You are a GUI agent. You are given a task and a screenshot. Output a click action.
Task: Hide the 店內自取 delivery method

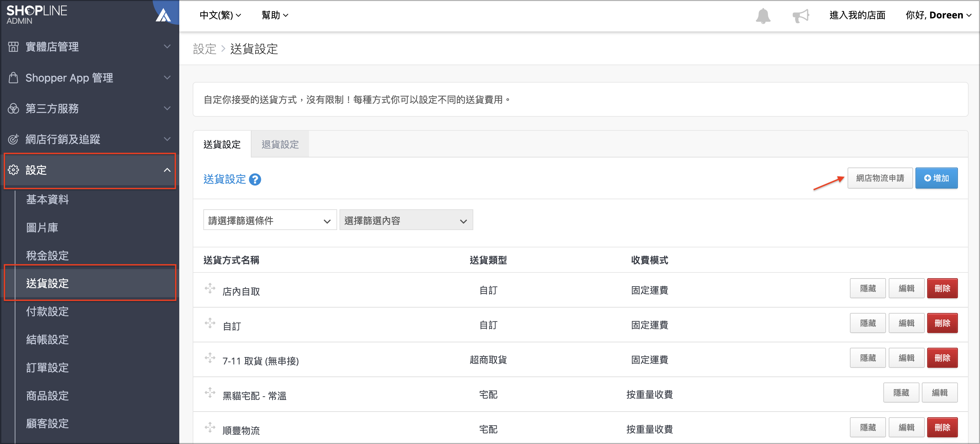868,288
